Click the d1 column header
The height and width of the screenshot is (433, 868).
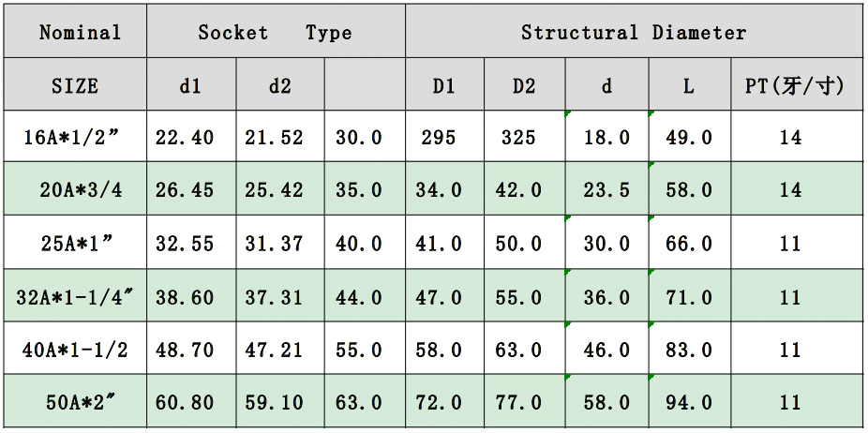(x=190, y=86)
